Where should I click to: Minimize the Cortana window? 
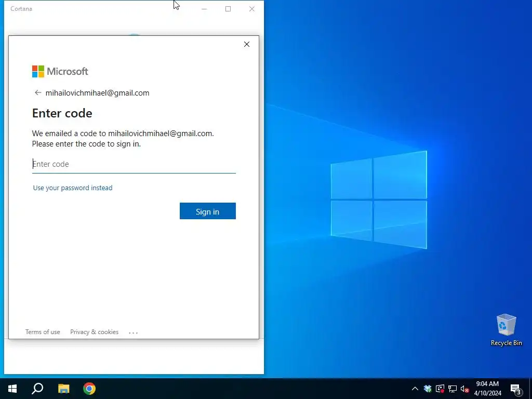[204, 9]
